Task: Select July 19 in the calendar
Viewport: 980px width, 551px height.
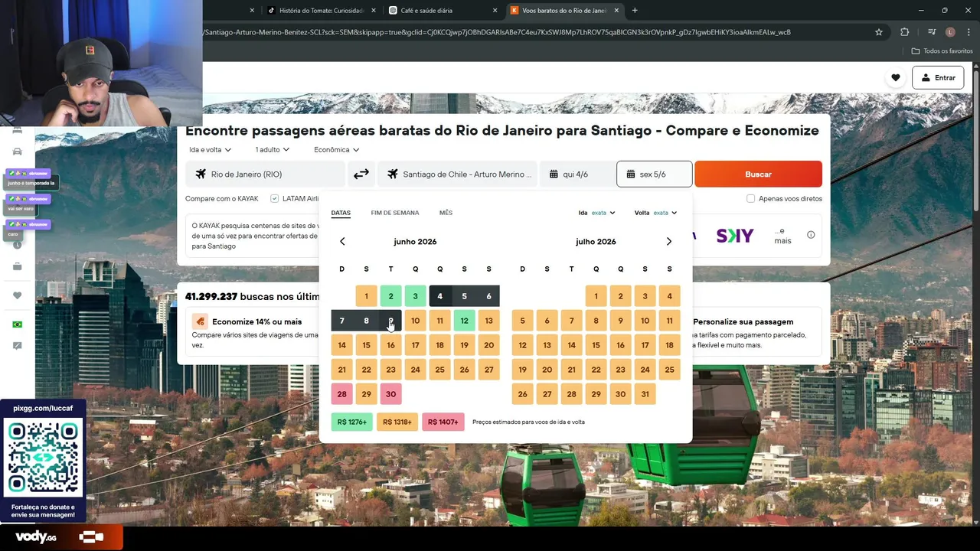Action: click(522, 370)
